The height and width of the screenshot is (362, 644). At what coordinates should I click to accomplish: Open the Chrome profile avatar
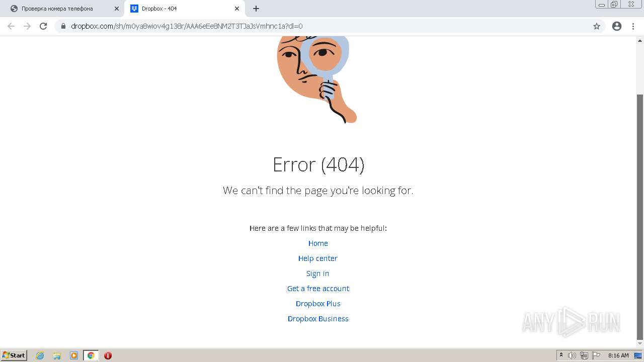[617, 26]
